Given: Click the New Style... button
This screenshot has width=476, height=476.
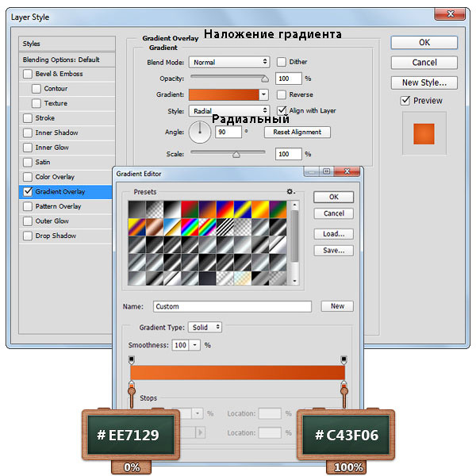Looking at the screenshot, I should [x=424, y=83].
